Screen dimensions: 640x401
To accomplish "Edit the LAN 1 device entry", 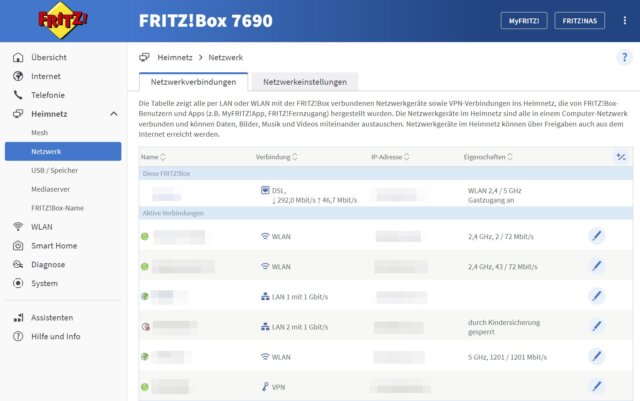I will tap(596, 296).
